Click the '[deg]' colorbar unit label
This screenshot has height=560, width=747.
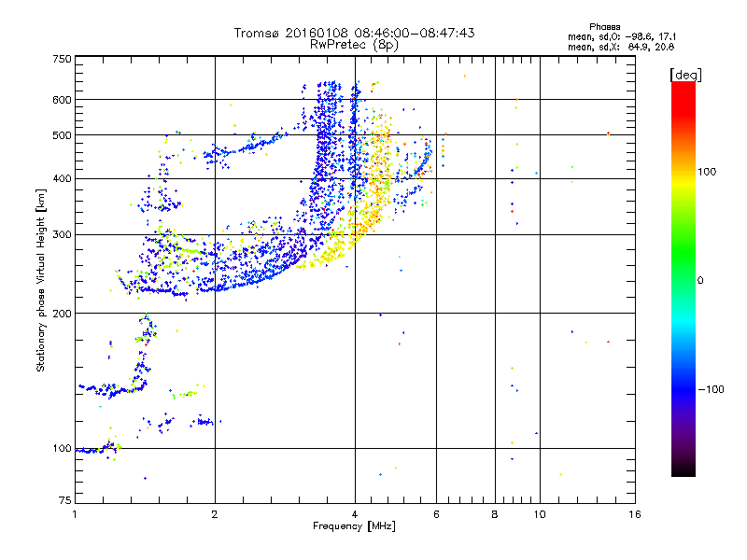[685, 75]
